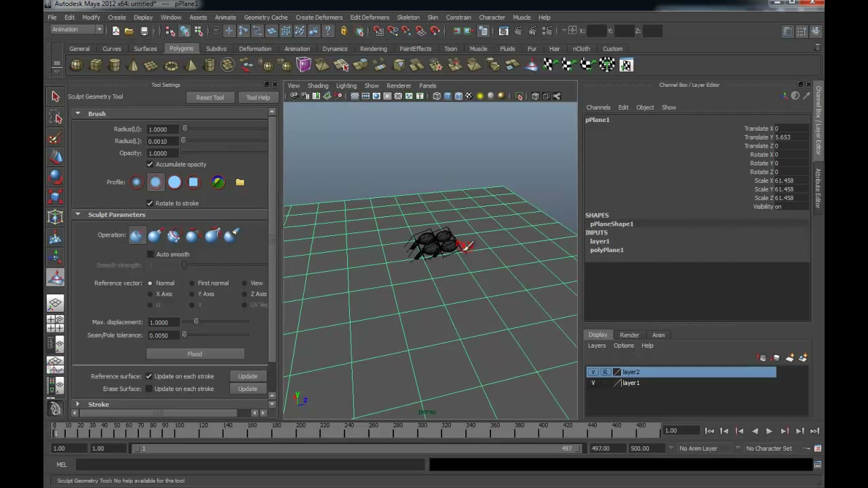The height and width of the screenshot is (488, 868).
Task: Set reference vector to Z Axis
Action: [x=244, y=294]
